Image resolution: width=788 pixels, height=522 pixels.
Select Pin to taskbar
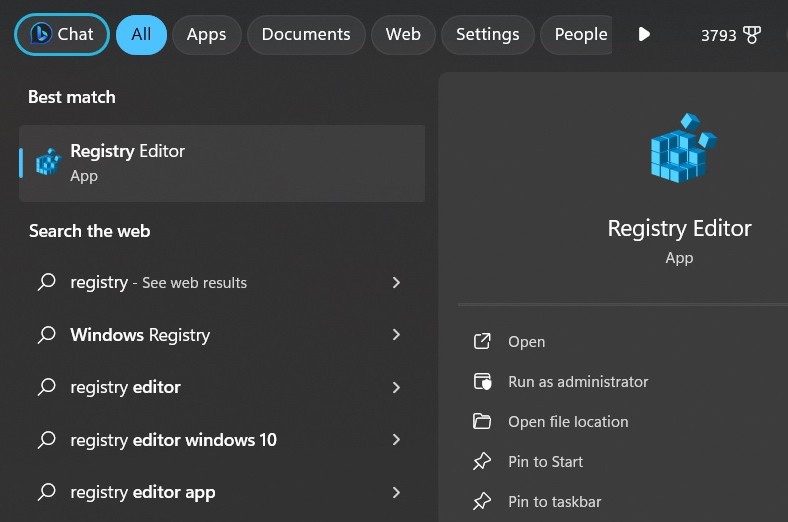[554, 501]
